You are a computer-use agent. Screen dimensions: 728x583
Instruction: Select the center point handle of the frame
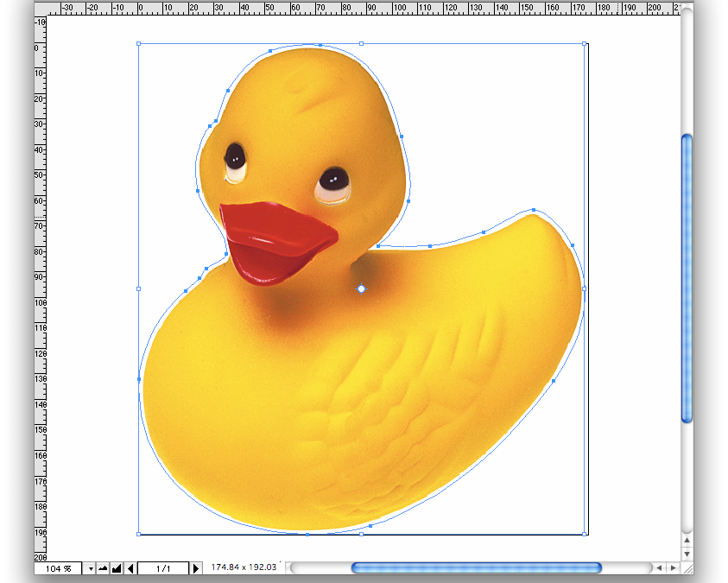coord(361,288)
